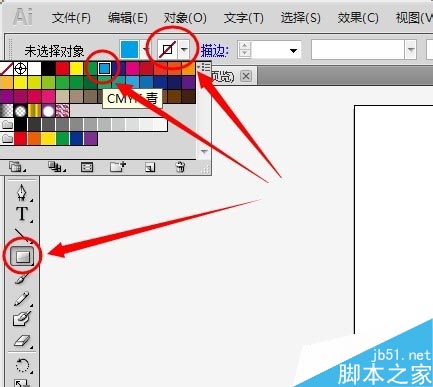
Task: Select the selected CMYK cyan swatch
Action: pyautogui.click(x=104, y=68)
